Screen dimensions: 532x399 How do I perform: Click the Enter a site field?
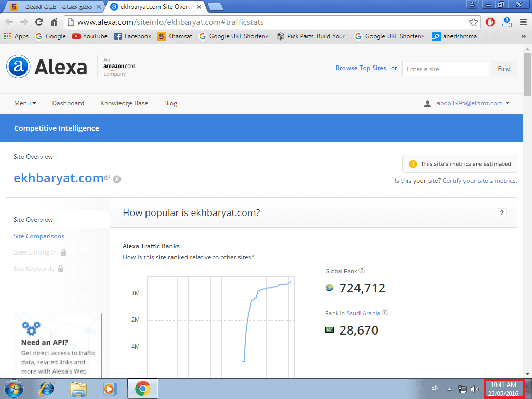445,69
